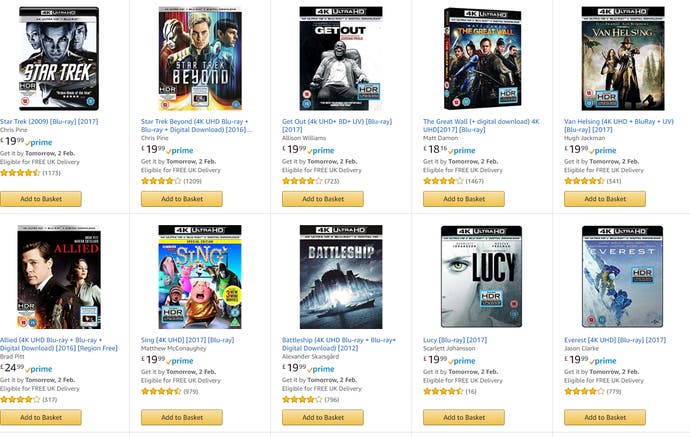This screenshot has width=690, height=437.
Task: View The Great Wall star rating
Action: (x=443, y=181)
